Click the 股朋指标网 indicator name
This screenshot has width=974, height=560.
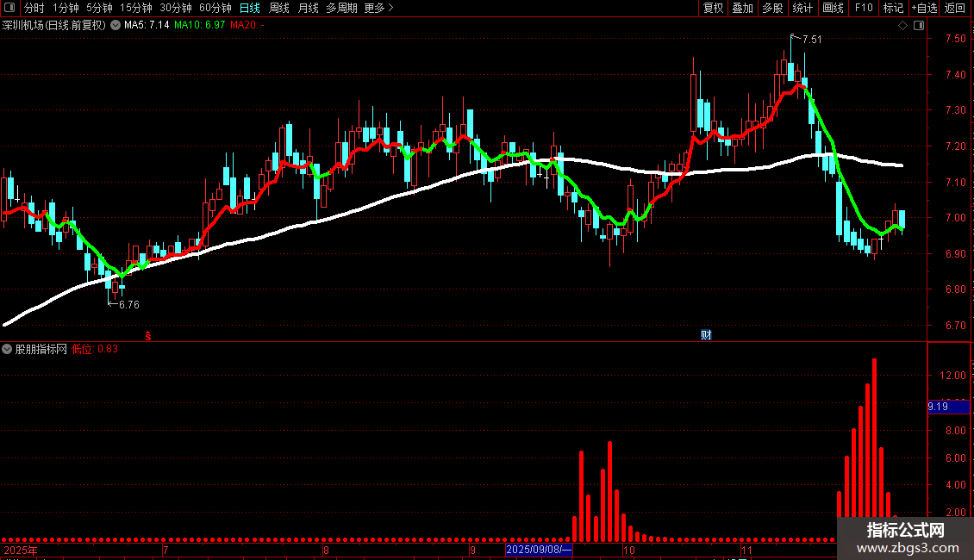[x=41, y=350]
